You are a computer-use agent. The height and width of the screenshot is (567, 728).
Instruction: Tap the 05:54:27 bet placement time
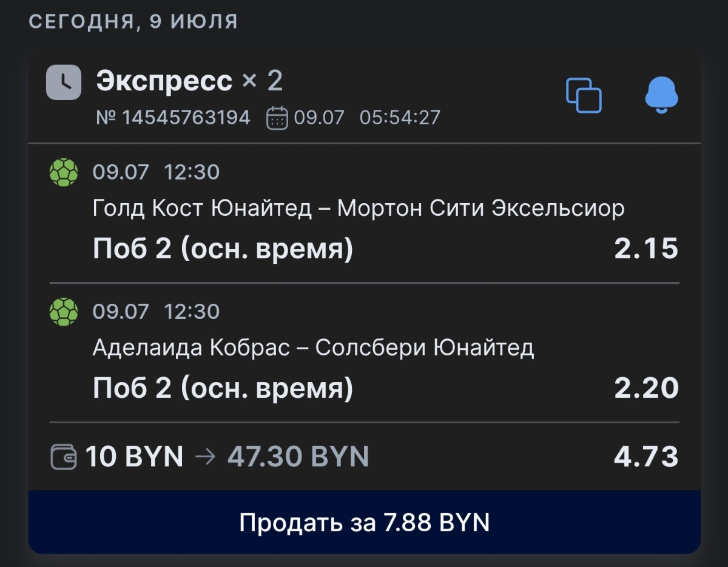[x=400, y=118]
